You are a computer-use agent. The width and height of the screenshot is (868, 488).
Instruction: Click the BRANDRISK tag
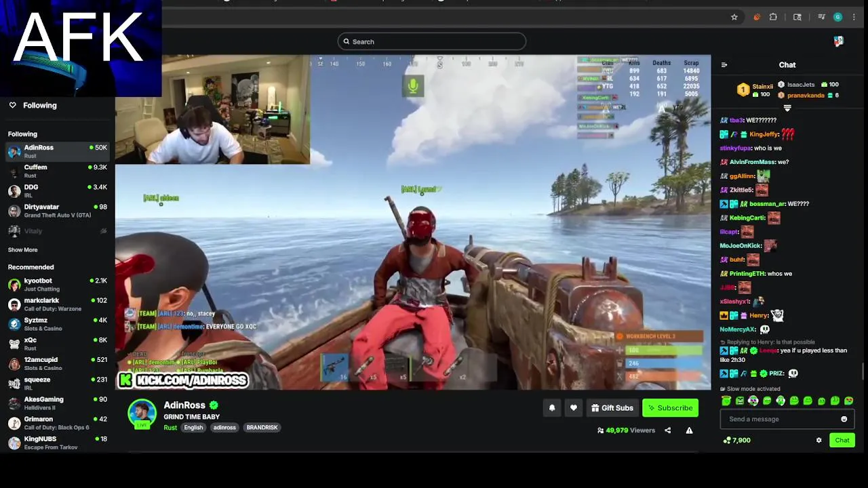point(262,428)
